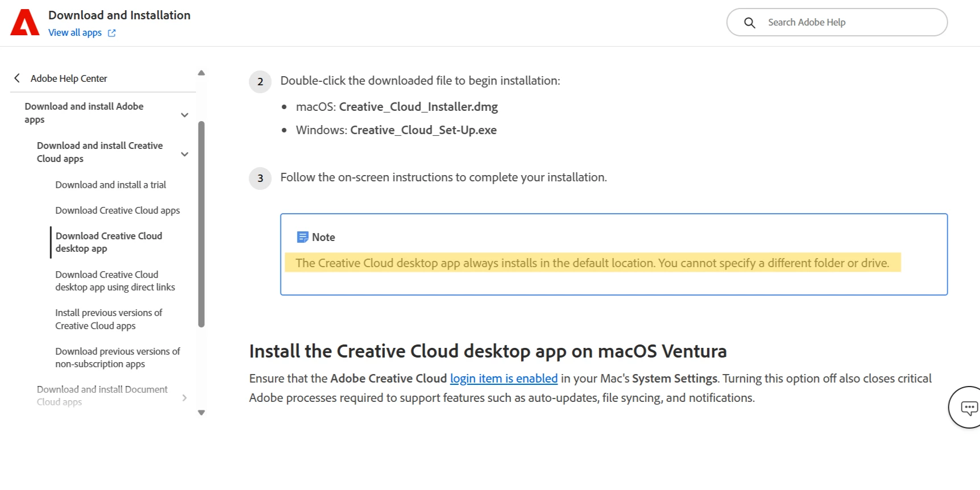Follow the login item is enabled link

(x=504, y=379)
